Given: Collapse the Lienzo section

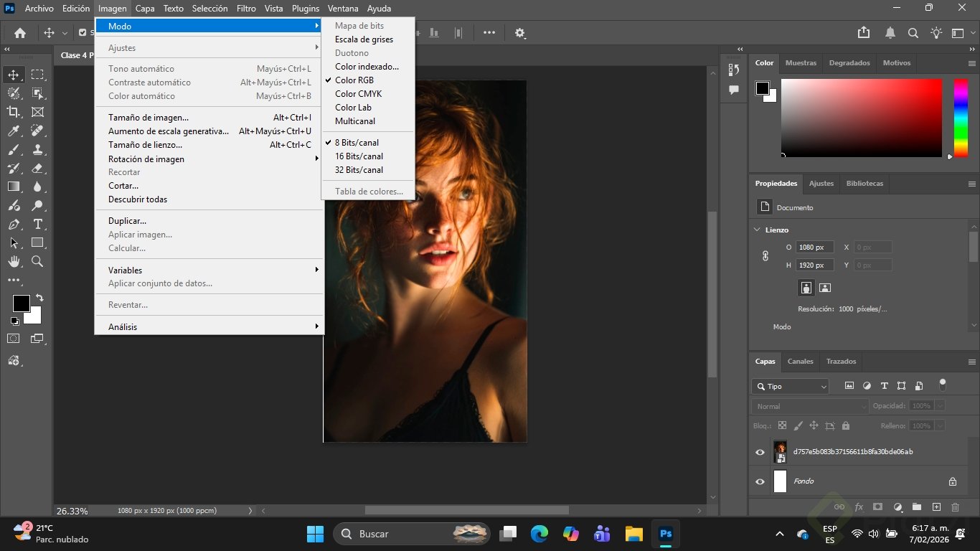Looking at the screenshot, I should (757, 230).
